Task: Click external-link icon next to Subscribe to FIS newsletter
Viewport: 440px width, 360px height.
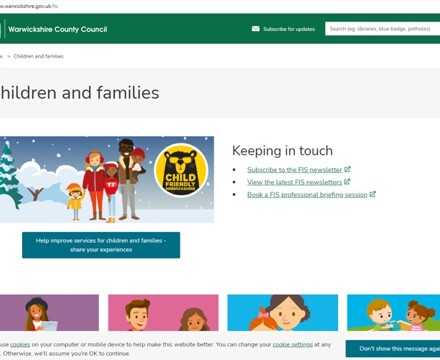Action: click(x=347, y=169)
